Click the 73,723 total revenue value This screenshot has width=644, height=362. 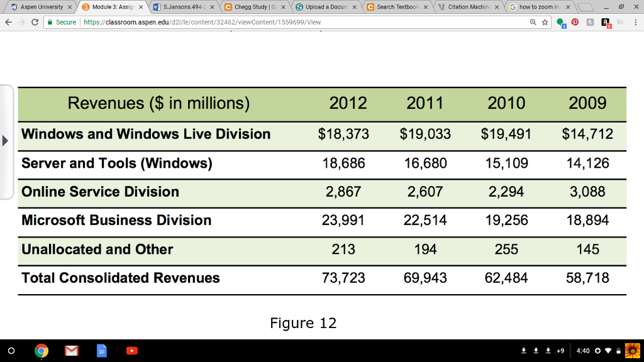pyautogui.click(x=343, y=278)
